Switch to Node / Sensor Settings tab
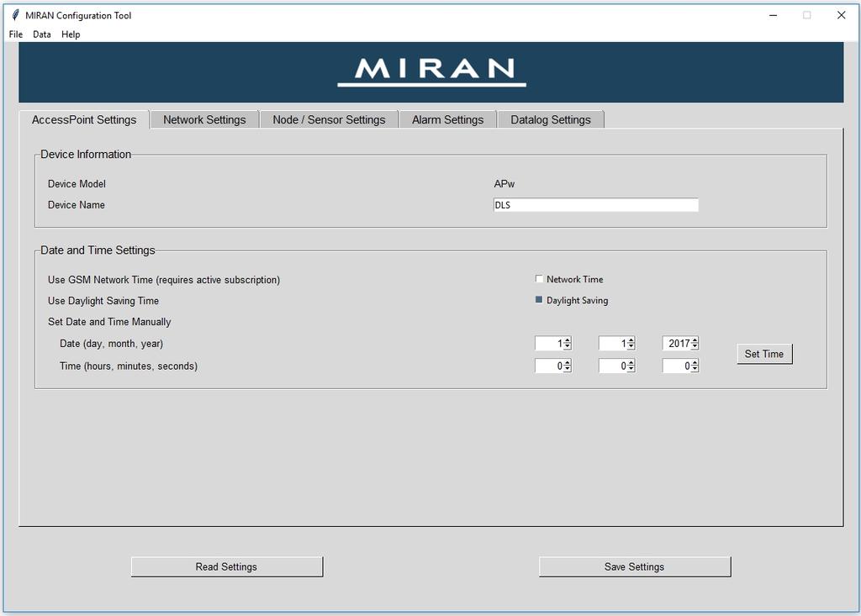The height and width of the screenshot is (616, 861). 329,119
